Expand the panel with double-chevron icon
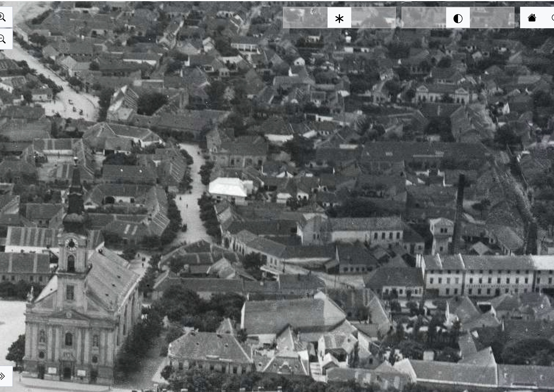Screen dimensions: 554x392 click(3, 376)
